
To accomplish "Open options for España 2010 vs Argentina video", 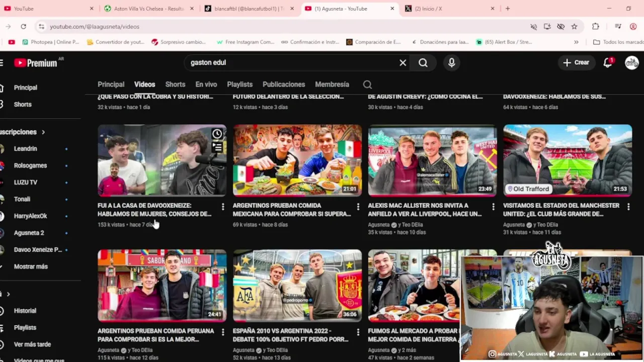I will coord(358,332).
